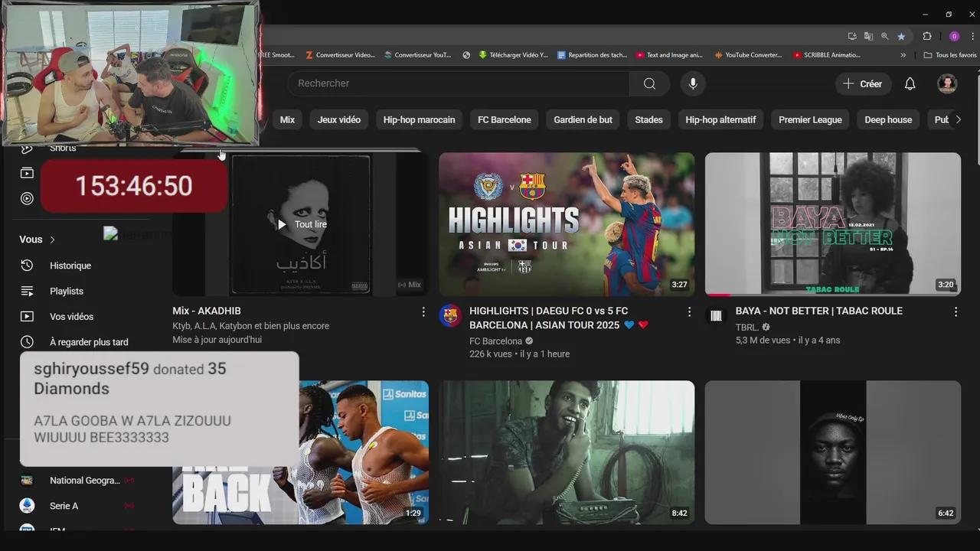Viewport: 980px width, 551px height.
Task: Select the Hip-hop alternatif filter chip
Action: click(x=720, y=119)
